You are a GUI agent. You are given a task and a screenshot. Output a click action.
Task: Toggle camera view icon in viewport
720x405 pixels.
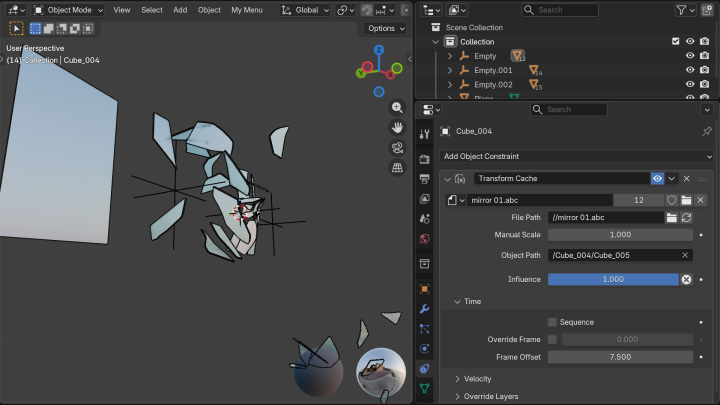click(397, 148)
